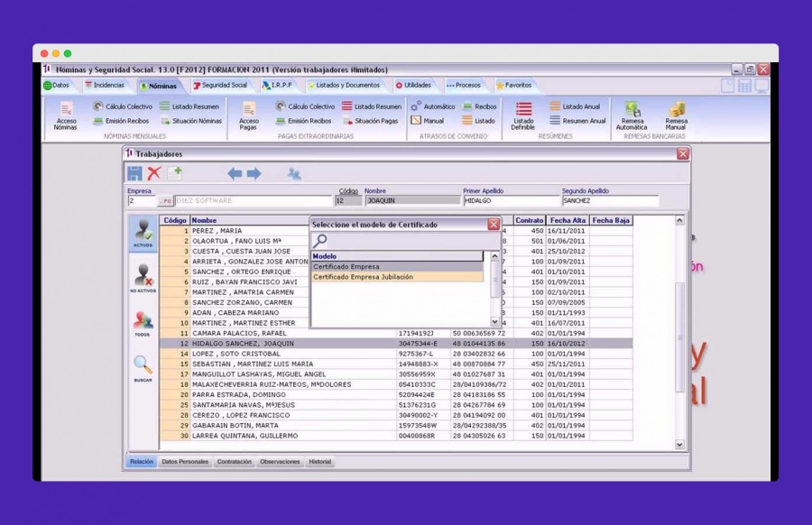Click the F10 lookup button beside Empresa
812x525 pixels.
[165, 201]
